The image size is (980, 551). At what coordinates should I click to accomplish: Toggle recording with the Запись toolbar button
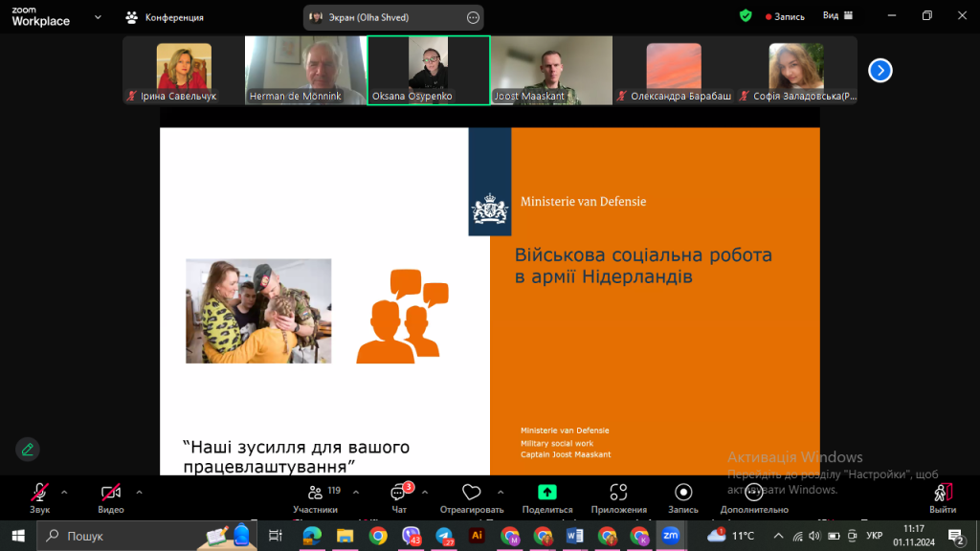click(683, 496)
